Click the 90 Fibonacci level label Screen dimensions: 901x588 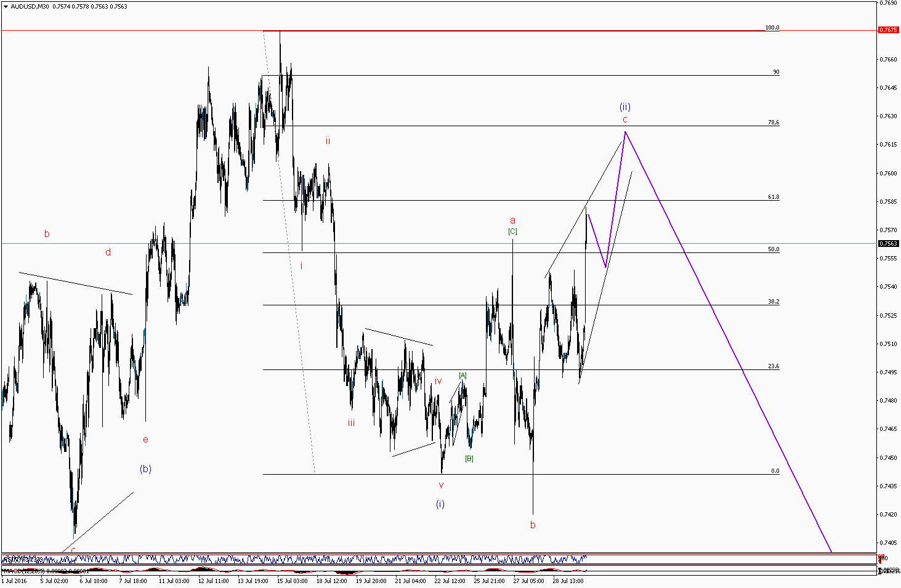click(x=776, y=72)
